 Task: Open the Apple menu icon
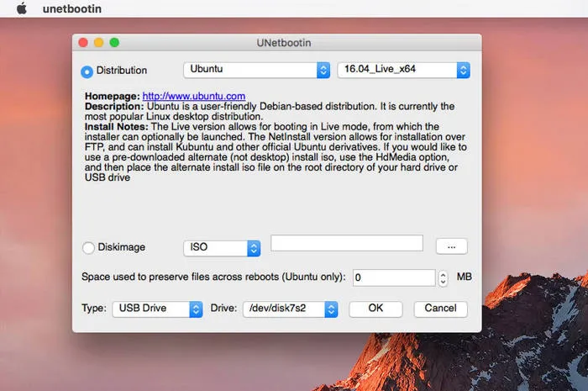21,8
